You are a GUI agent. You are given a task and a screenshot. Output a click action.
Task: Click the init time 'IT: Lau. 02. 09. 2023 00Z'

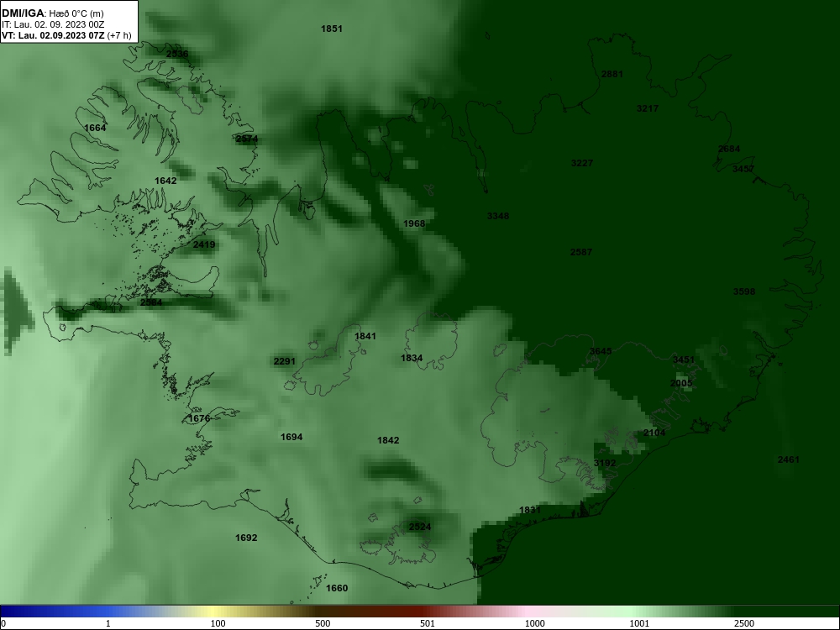point(52,24)
